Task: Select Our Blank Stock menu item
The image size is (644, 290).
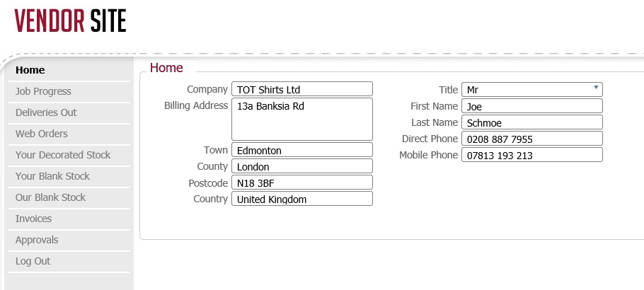Action: (x=50, y=197)
